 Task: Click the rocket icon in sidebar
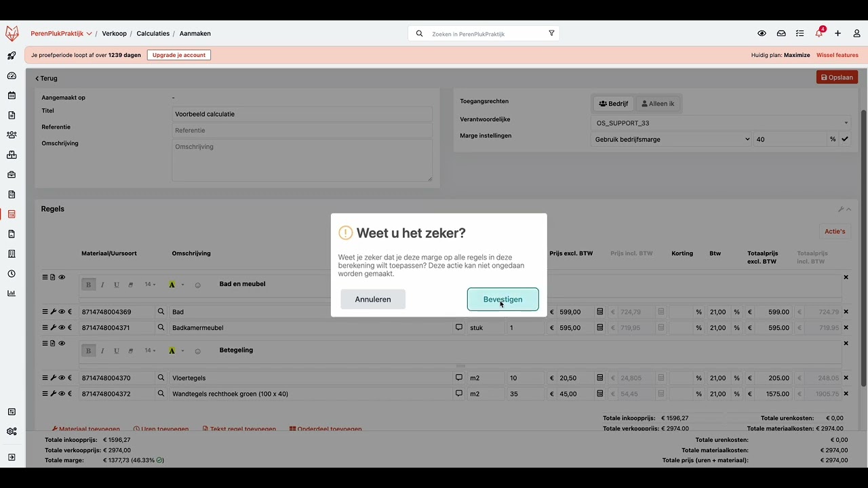12,56
